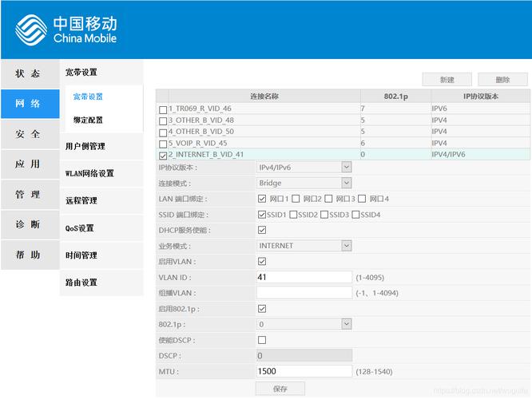Open 时间管理 time management
The height and width of the screenshot is (399, 532).
[101, 255]
